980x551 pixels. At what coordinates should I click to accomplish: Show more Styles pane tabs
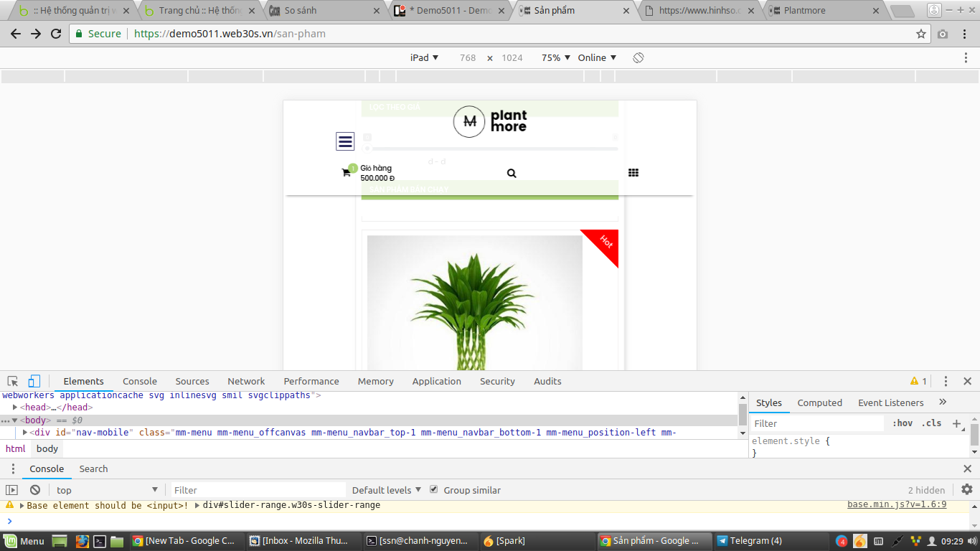point(943,402)
